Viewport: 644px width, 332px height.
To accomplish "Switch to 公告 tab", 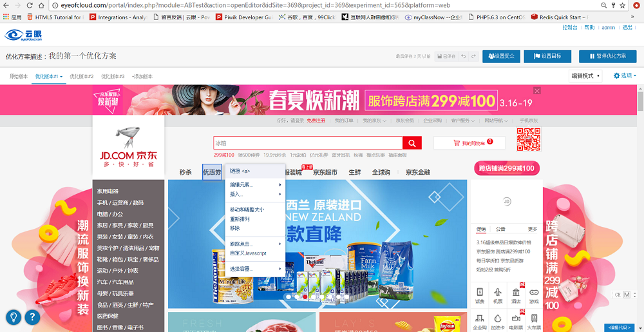I will [500, 229].
